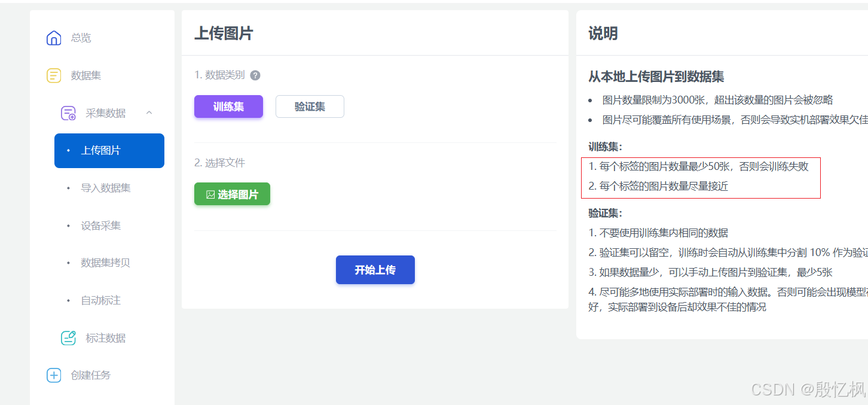Choose the 验证集 data category
Screen dimensions: 868x405
[310, 106]
